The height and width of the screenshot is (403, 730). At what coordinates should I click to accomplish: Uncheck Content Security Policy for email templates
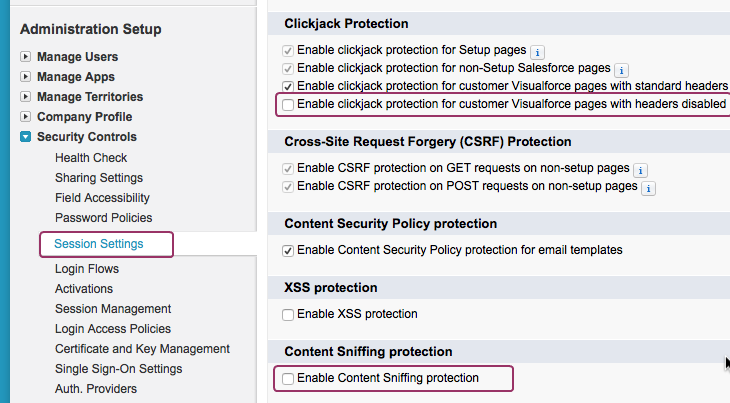click(x=288, y=251)
